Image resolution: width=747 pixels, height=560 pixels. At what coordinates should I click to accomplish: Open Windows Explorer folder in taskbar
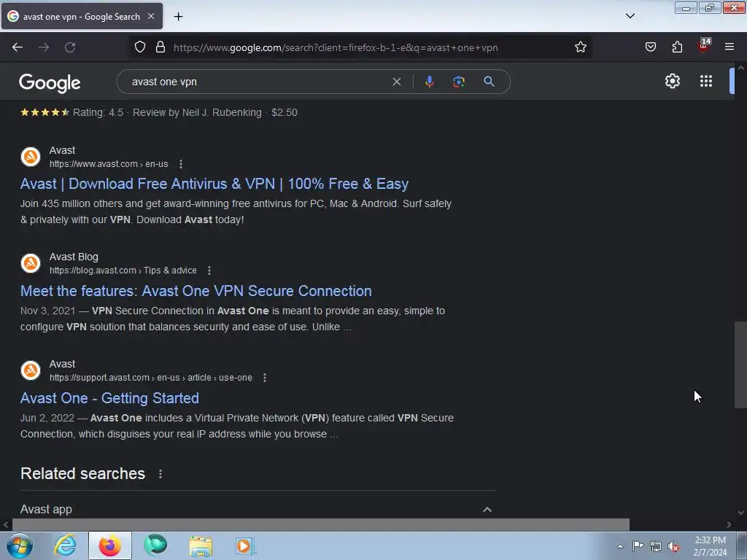coord(201,545)
